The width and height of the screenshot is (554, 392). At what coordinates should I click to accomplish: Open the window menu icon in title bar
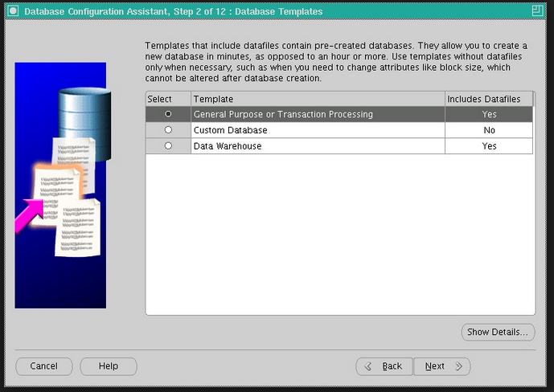(12, 11)
